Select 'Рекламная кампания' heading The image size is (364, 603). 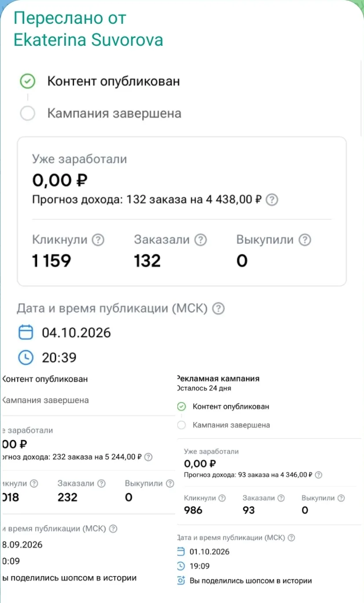(218, 379)
